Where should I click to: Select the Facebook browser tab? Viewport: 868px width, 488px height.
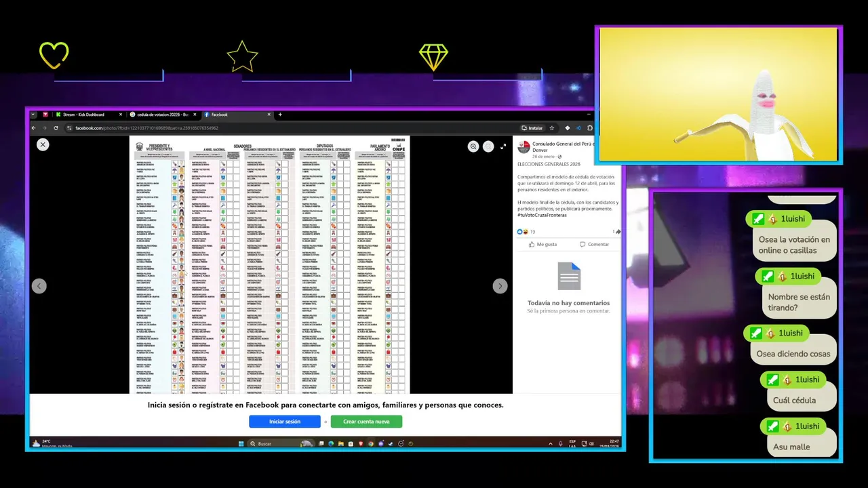(237, 115)
